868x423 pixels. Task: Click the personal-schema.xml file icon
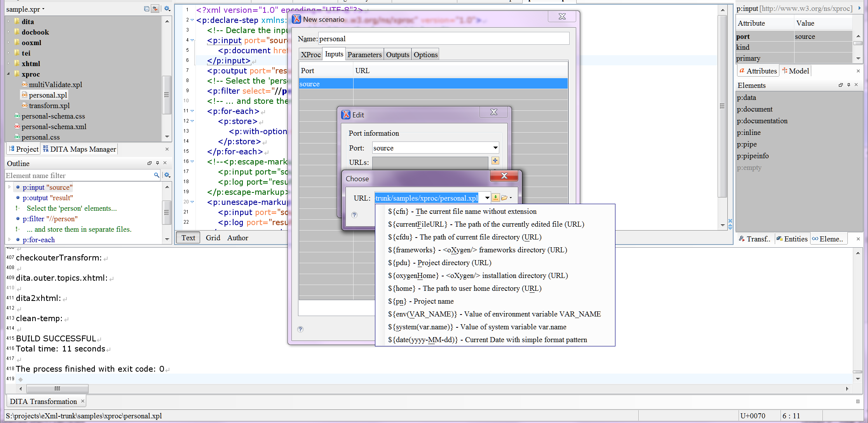click(x=17, y=126)
